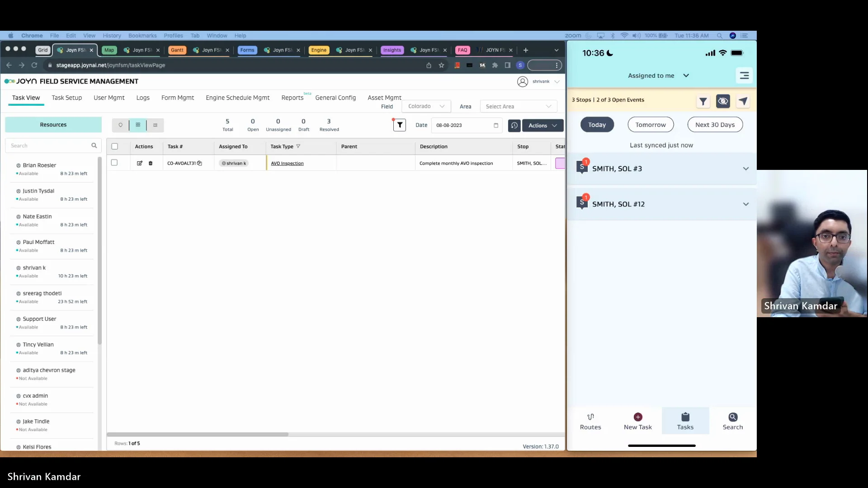Image resolution: width=868 pixels, height=488 pixels.
Task: Click the edit task icon for CO-AVOALT31
Action: click(140, 163)
